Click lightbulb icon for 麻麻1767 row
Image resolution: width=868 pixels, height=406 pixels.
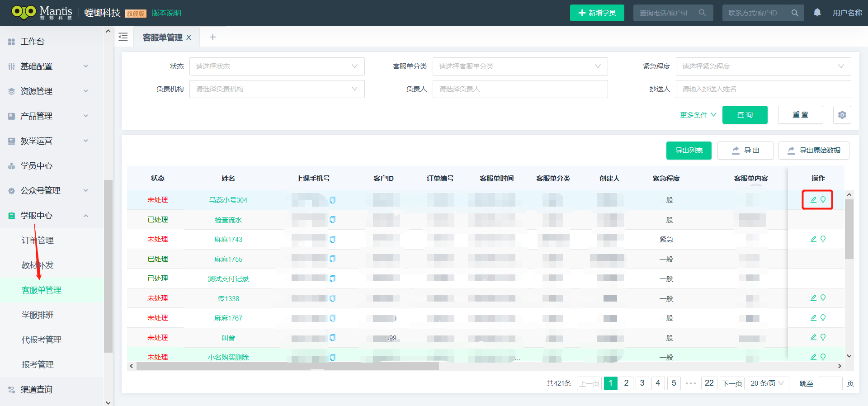(x=823, y=318)
